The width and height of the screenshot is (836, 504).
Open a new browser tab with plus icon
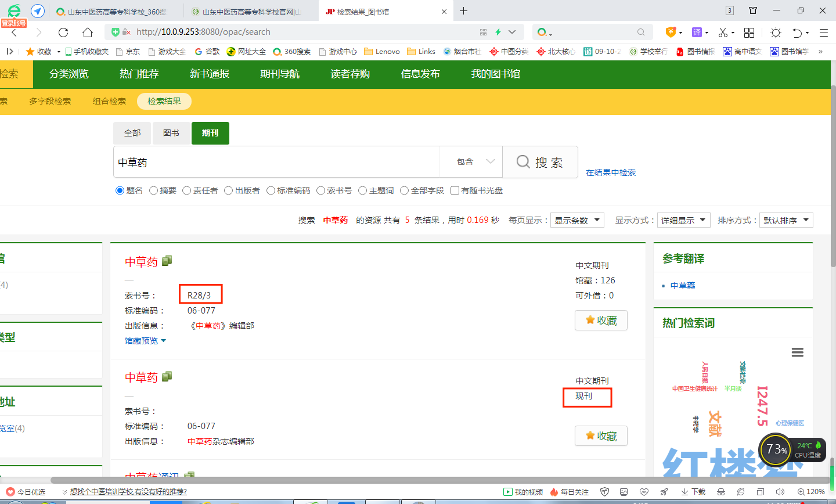463,11
